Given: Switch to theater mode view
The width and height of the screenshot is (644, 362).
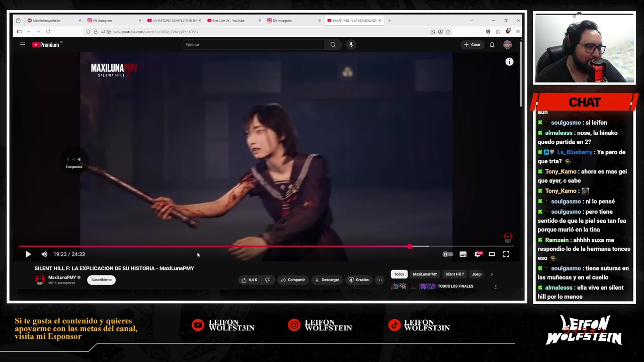Looking at the screenshot, I should coord(492,254).
